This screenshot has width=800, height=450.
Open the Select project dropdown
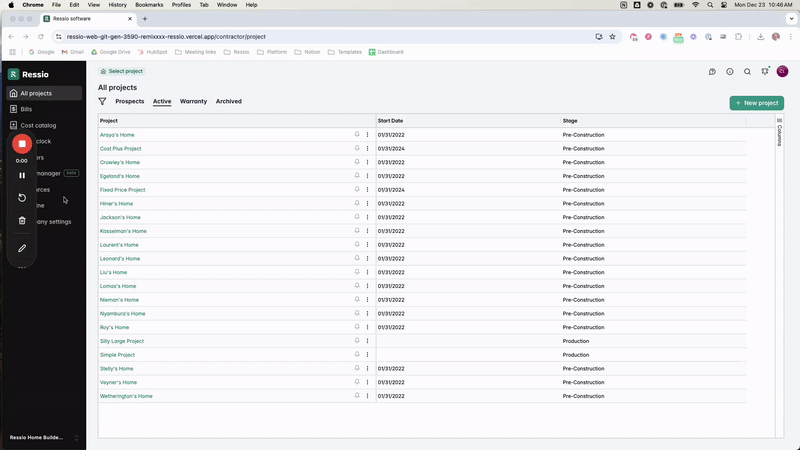click(121, 72)
